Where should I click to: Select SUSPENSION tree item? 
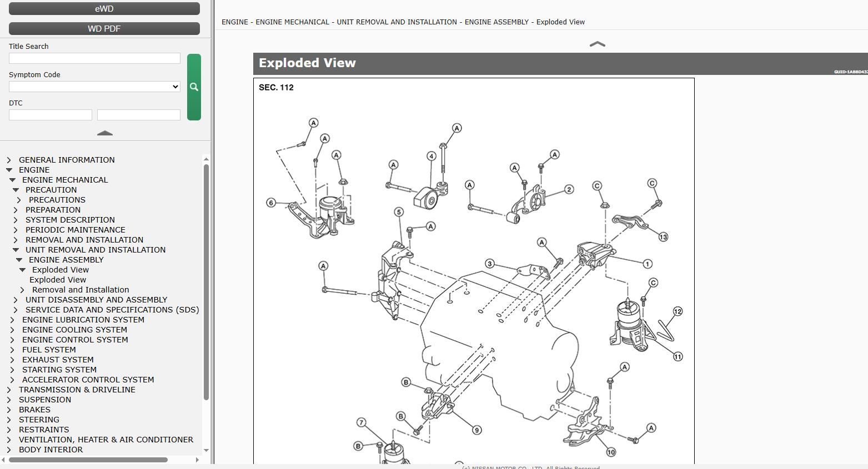[45, 400]
